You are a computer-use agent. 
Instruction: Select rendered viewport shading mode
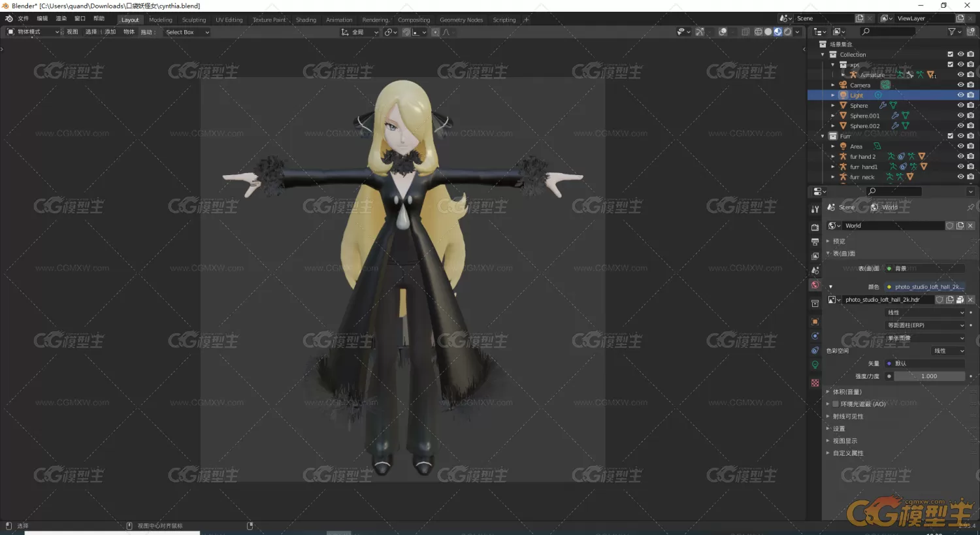[787, 31]
